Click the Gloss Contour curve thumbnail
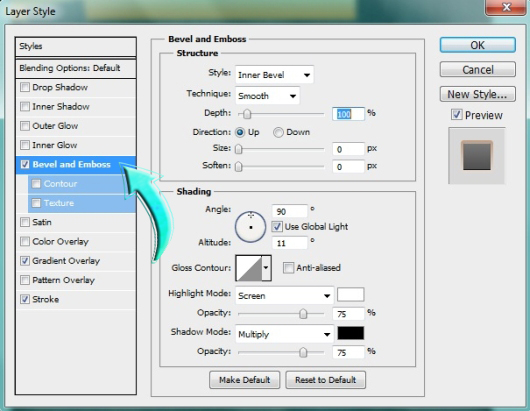The image size is (530, 411). (249, 268)
